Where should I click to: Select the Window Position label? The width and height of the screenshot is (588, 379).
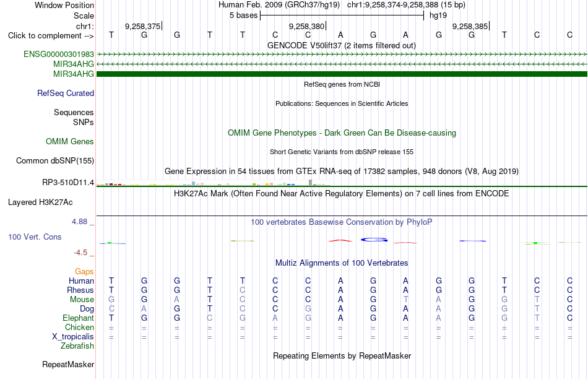pos(64,5)
